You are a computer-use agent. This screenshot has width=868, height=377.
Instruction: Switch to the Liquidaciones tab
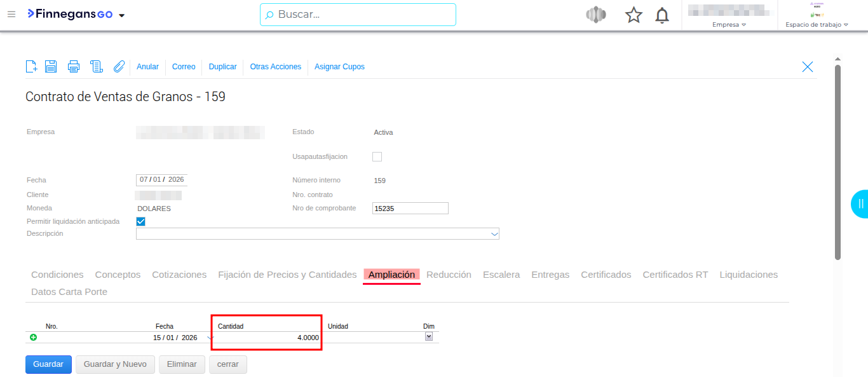[749, 275]
